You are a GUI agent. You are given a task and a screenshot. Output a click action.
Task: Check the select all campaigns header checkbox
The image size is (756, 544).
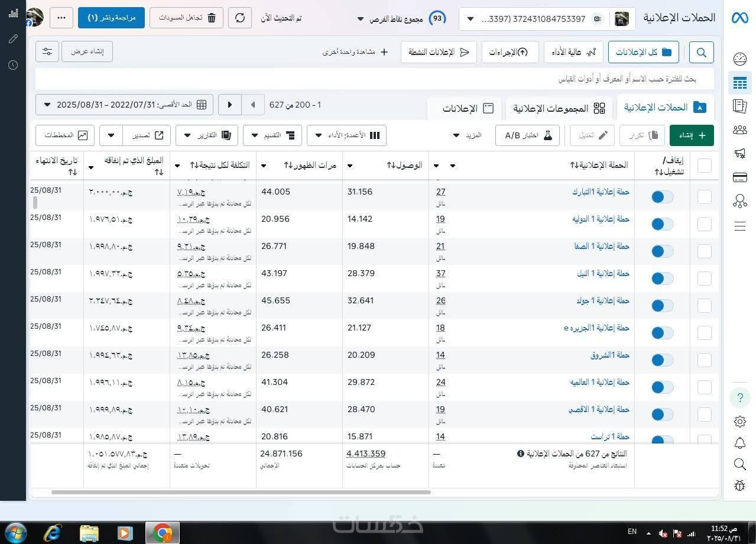click(x=704, y=166)
